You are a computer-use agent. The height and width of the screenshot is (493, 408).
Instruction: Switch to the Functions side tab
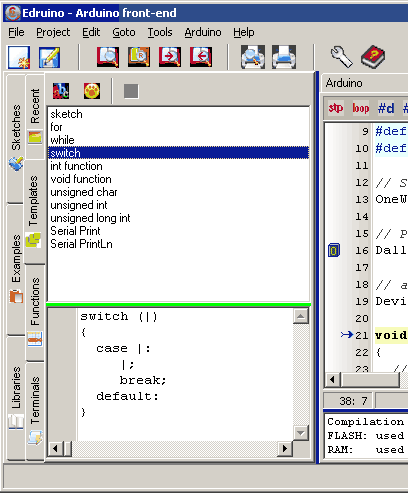point(35,313)
